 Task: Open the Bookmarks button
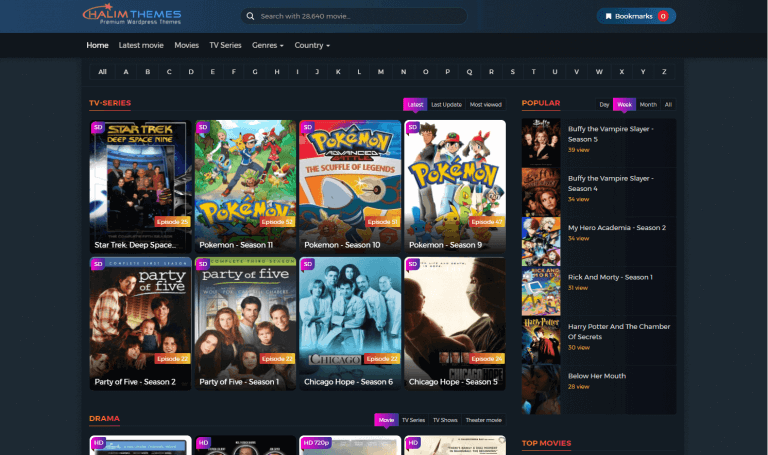tap(636, 16)
